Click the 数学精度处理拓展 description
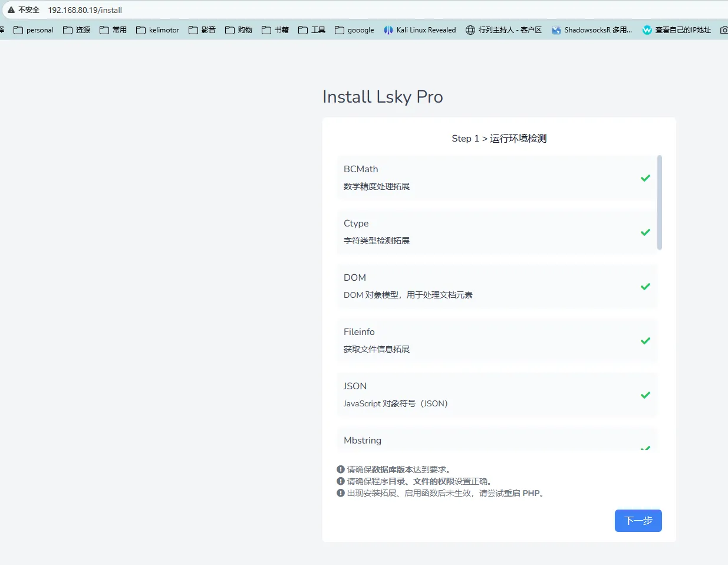 point(377,186)
